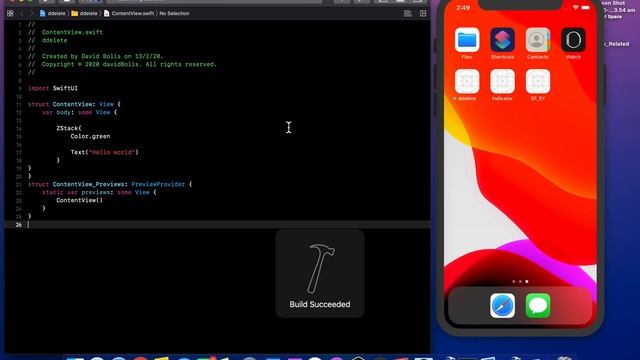
Task: Click the Build Succeeded notification
Action: pos(320,273)
